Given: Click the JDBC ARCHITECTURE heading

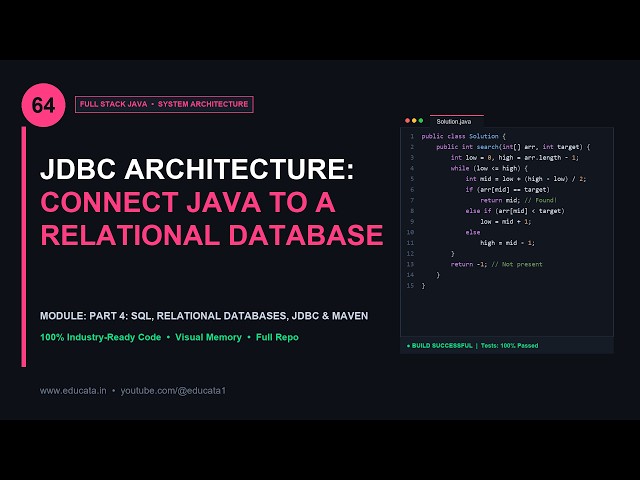Looking at the screenshot, I should (x=197, y=169).
